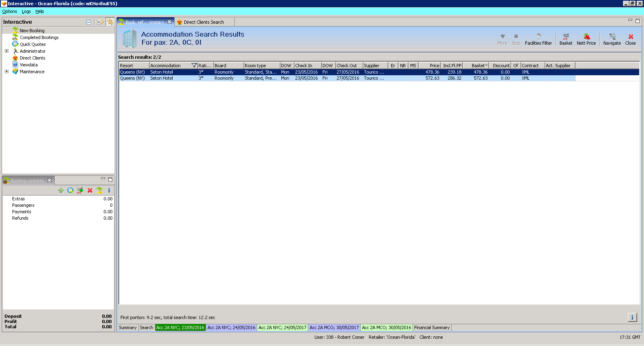Image resolution: width=644 pixels, height=346 pixels.
Task: Click the Discount column header
Action: 500,66
